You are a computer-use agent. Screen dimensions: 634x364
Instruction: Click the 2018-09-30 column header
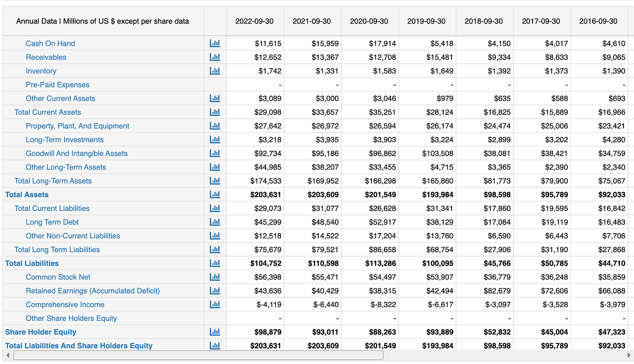pyautogui.click(x=485, y=21)
